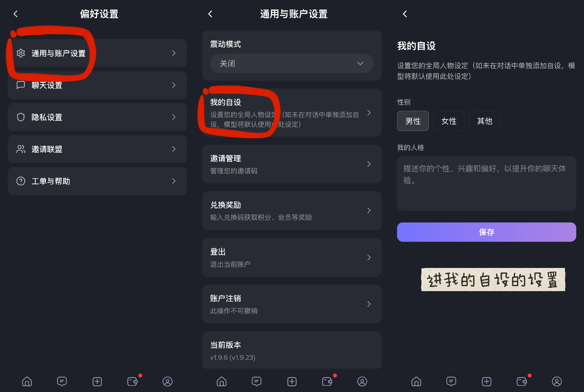
Task: Go back from 我的自设 screen
Action: click(405, 14)
